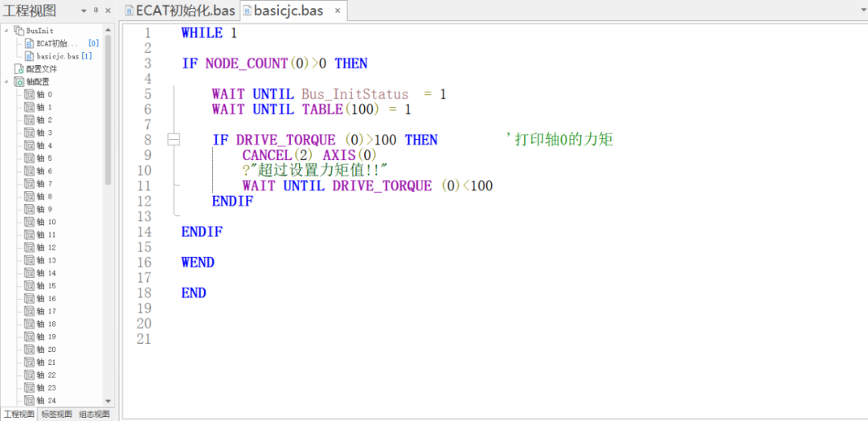Click the string 超过设置力矩值!!

pos(317,170)
